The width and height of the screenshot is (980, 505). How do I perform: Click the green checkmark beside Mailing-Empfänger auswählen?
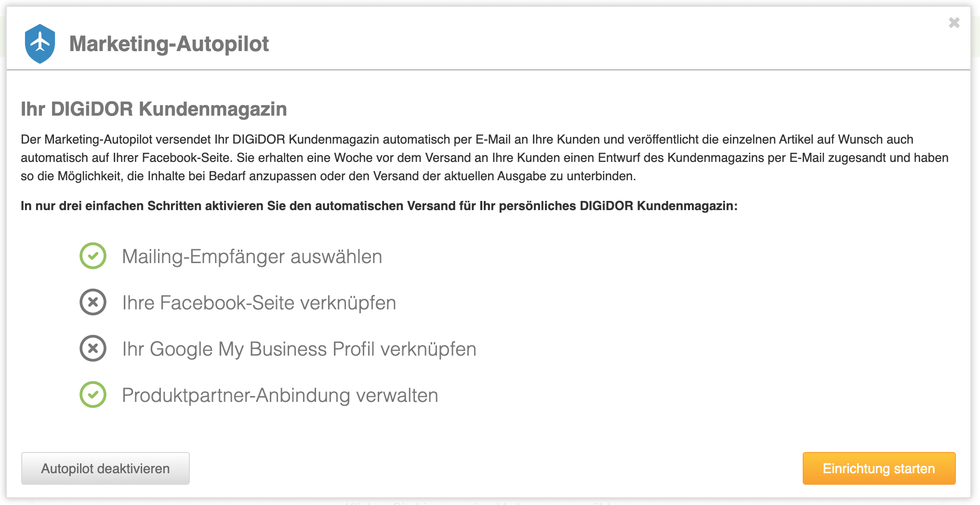click(x=93, y=256)
